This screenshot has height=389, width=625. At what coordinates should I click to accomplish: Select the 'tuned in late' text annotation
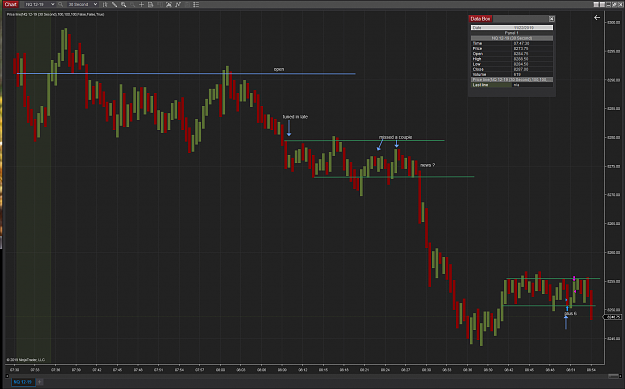pos(295,117)
